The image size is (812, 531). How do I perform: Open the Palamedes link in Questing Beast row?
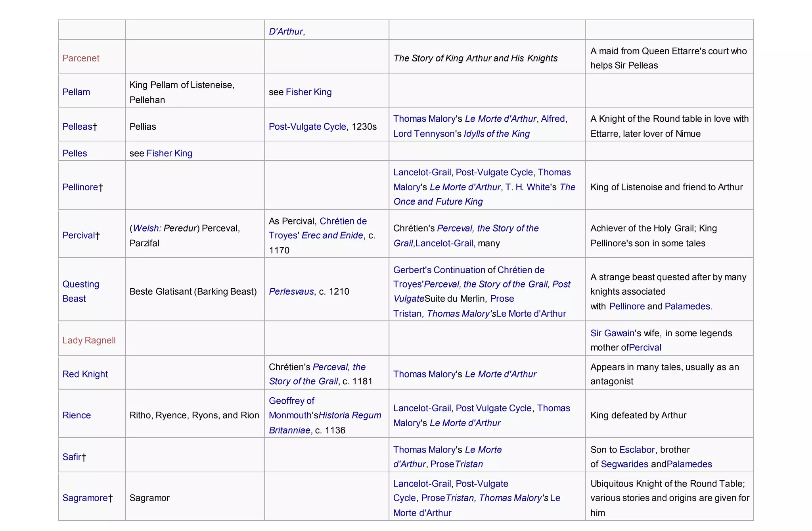687,306
